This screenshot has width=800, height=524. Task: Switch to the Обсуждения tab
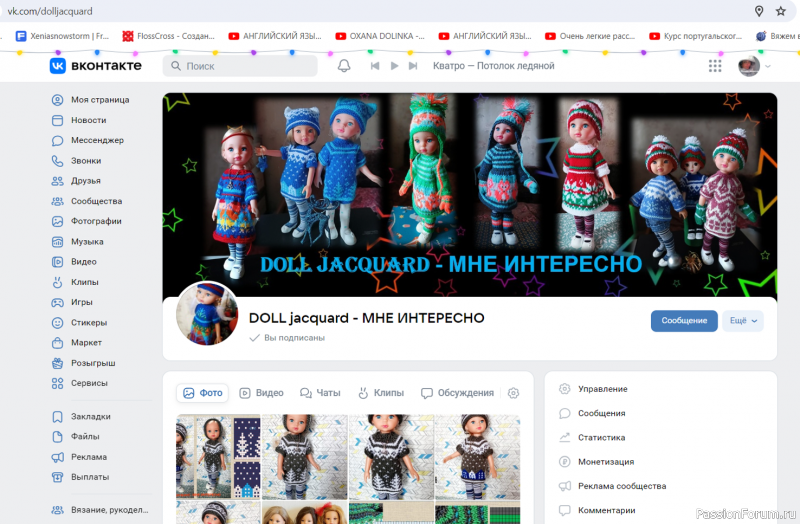[458, 393]
